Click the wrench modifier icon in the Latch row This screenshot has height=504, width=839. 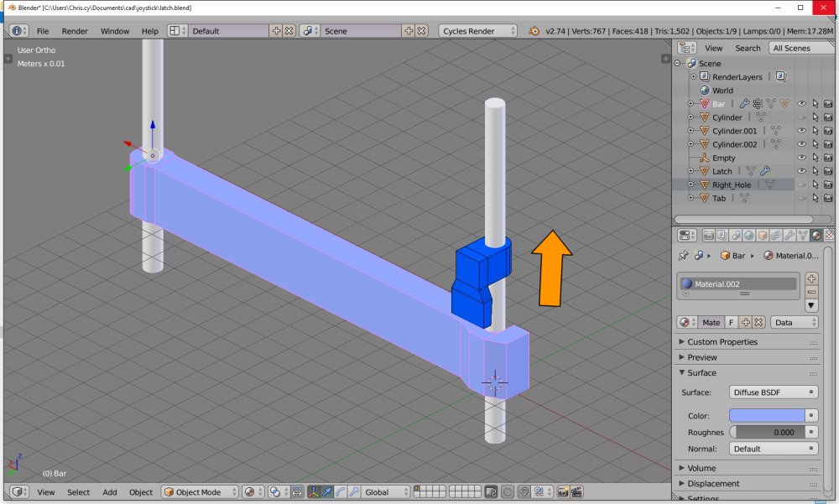coord(765,171)
